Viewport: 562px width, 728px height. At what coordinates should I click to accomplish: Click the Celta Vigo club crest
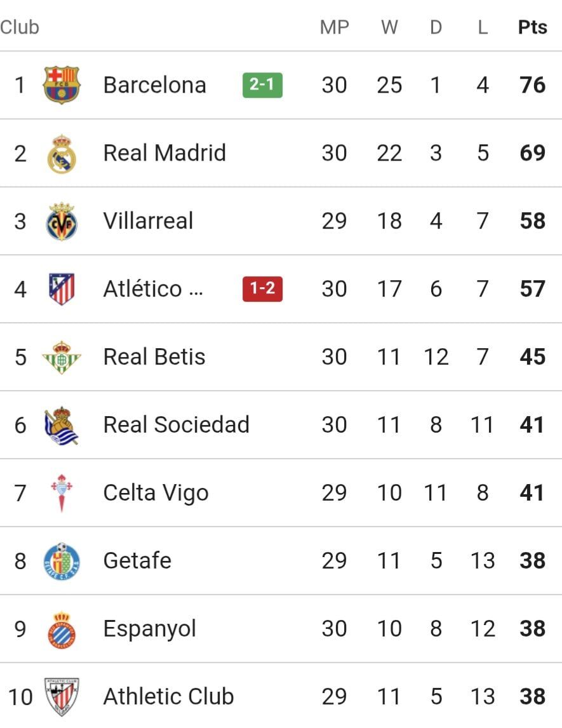tap(62, 493)
